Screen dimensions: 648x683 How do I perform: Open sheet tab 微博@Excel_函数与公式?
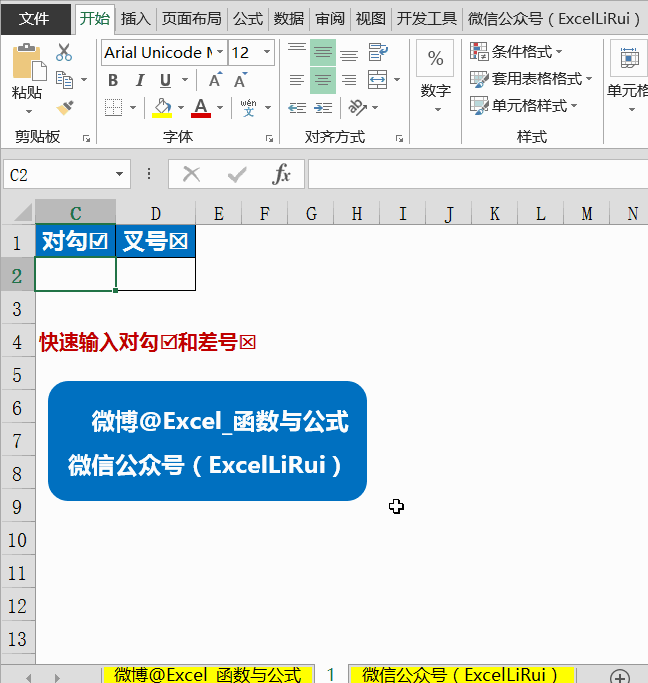[208, 674]
